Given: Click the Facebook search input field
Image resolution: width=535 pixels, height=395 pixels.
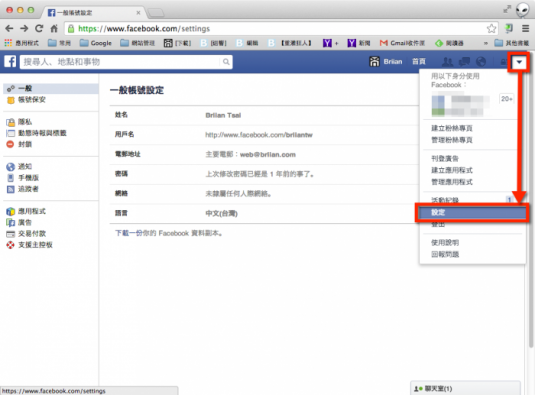Looking at the screenshot, I should (120, 62).
